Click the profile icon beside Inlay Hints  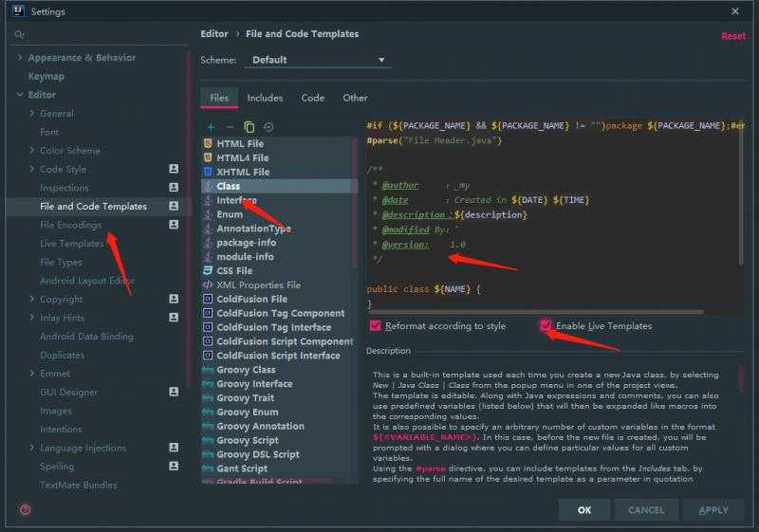tap(174, 318)
